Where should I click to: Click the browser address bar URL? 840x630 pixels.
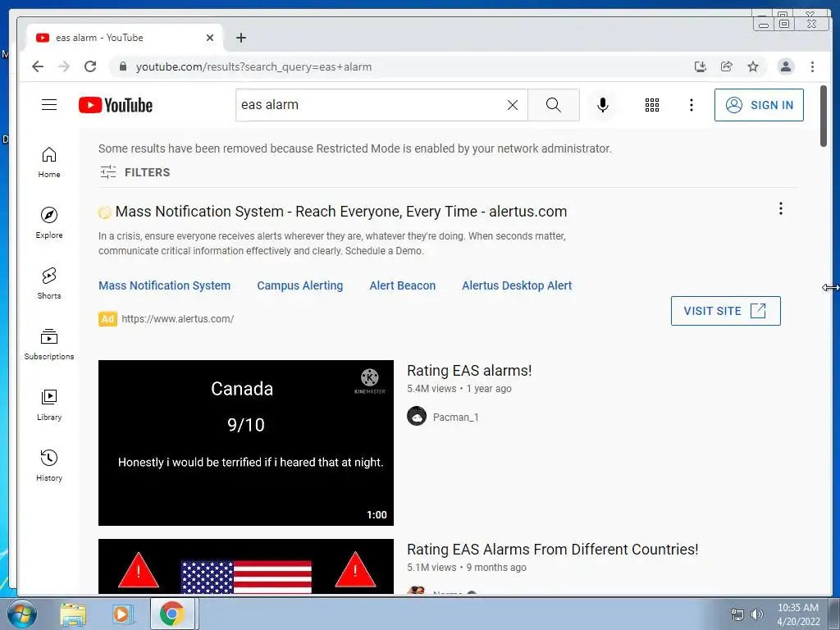253,67
